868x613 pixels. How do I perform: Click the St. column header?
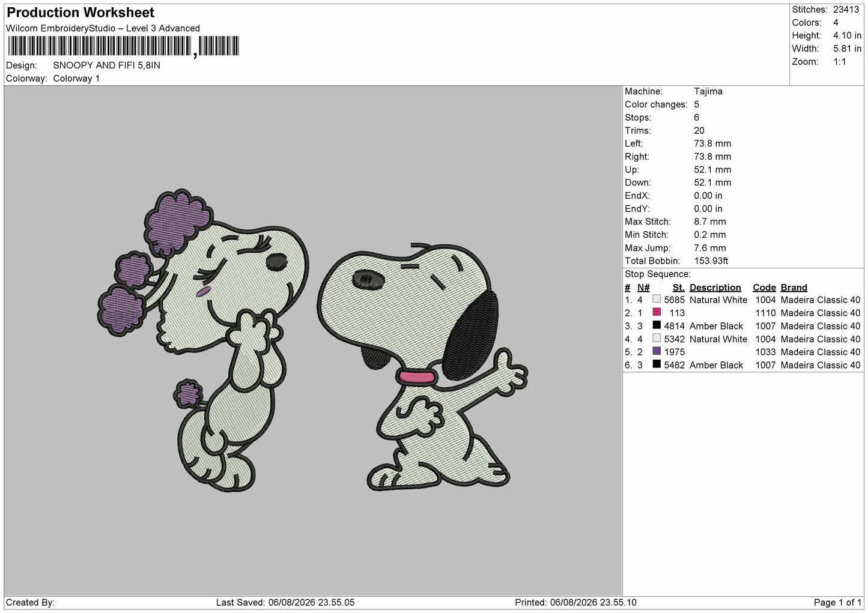(679, 288)
